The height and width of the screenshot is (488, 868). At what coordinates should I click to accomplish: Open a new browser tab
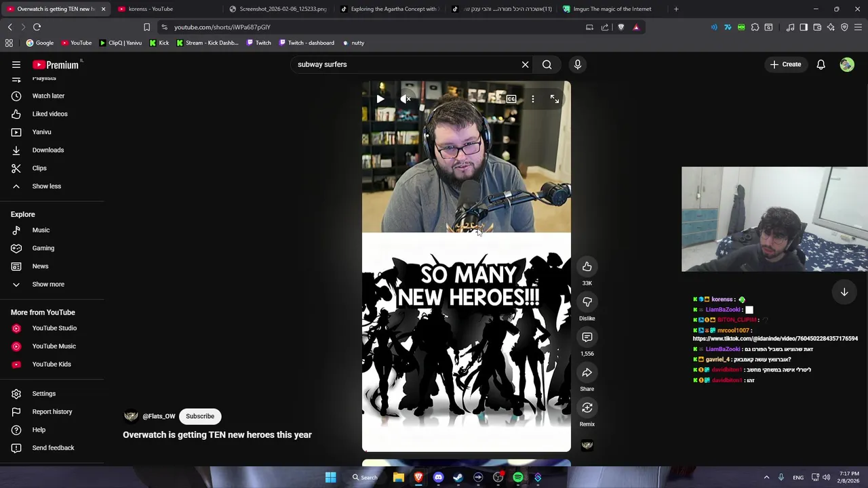tap(676, 9)
